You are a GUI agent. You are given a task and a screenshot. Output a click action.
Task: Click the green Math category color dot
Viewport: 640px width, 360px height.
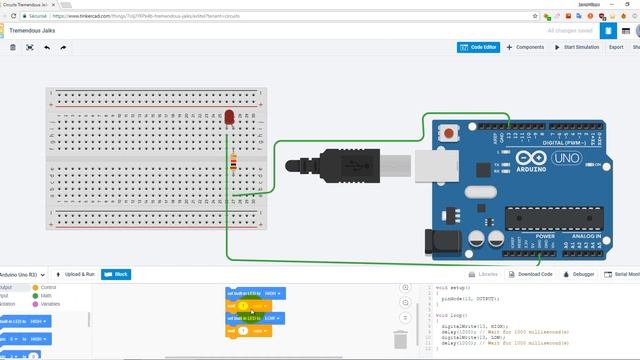pyautogui.click(x=35, y=296)
